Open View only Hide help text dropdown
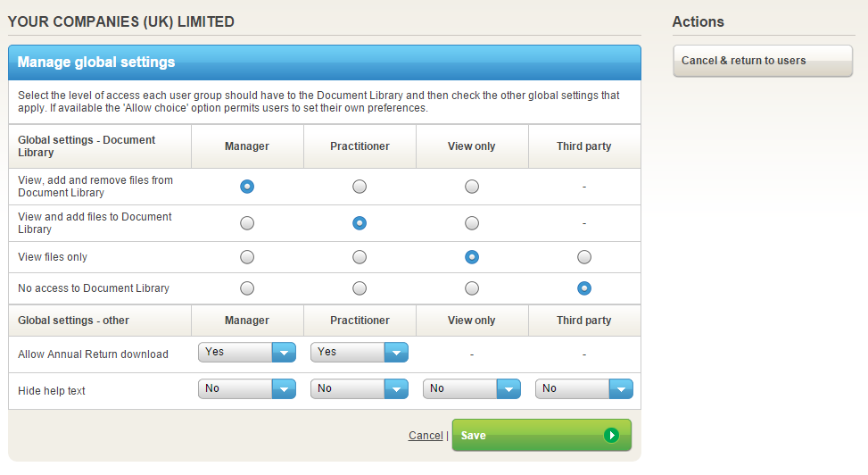Viewport: 868px width, 475px height. click(471, 389)
